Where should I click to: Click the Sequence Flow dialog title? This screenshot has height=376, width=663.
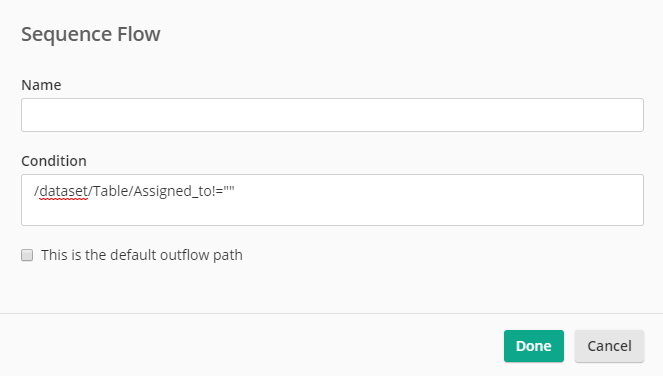[90, 34]
